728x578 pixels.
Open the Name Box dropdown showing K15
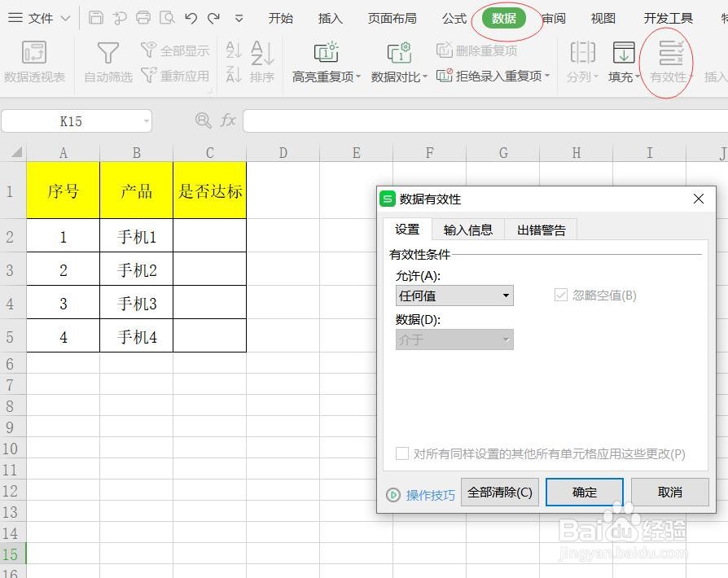coord(145,120)
